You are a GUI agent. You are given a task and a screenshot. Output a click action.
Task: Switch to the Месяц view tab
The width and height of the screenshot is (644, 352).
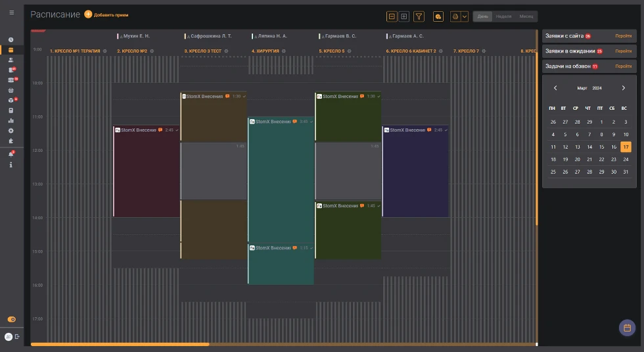click(526, 16)
